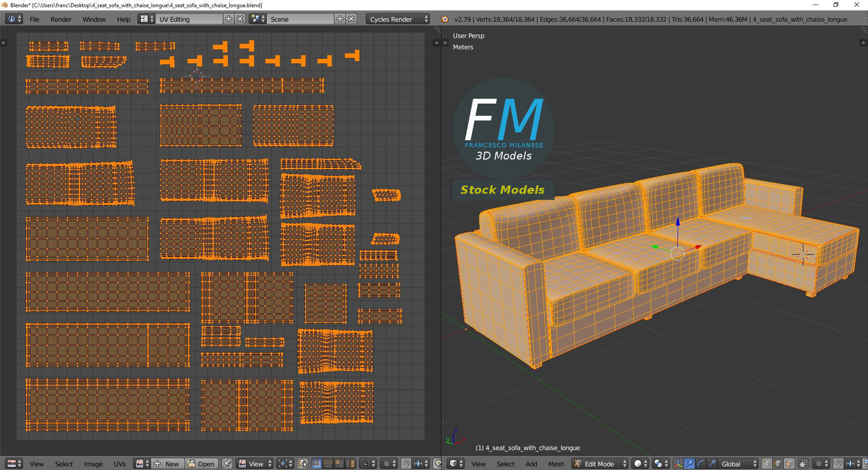The width and height of the screenshot is (868, 470).
Task: Open the Global transform orientation dropdown
Action: [738, 464]
